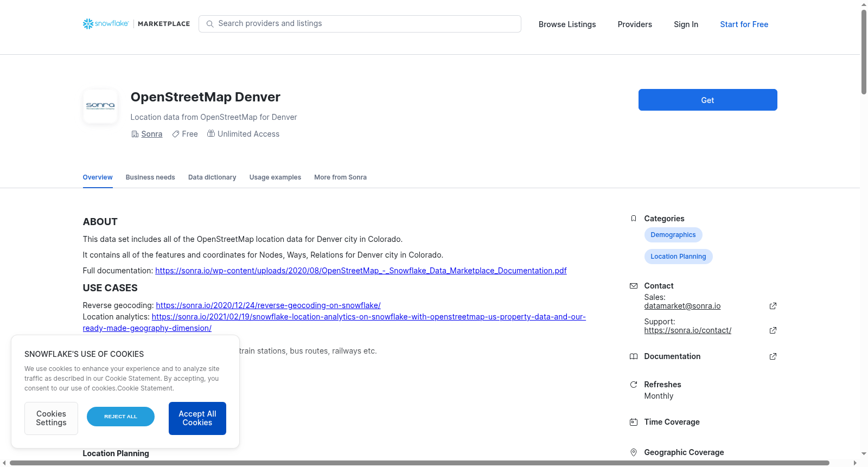This screenshot has height=467, width=868.
Task: Open the Providers page
Action: (635, 24)
